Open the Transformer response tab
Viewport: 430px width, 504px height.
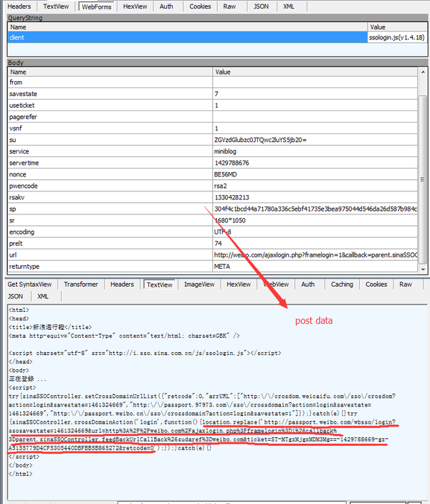tap(80, 284)
